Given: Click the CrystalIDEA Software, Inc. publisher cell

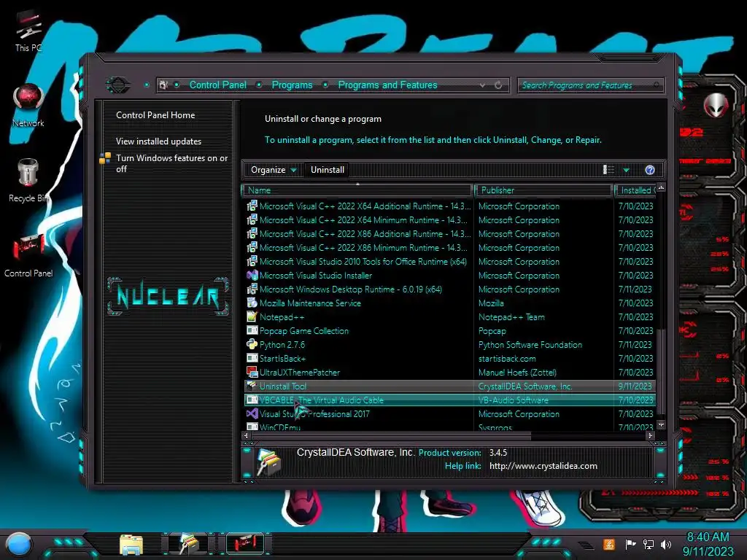Looking at the screenshot, I should [x=525, y=386].
